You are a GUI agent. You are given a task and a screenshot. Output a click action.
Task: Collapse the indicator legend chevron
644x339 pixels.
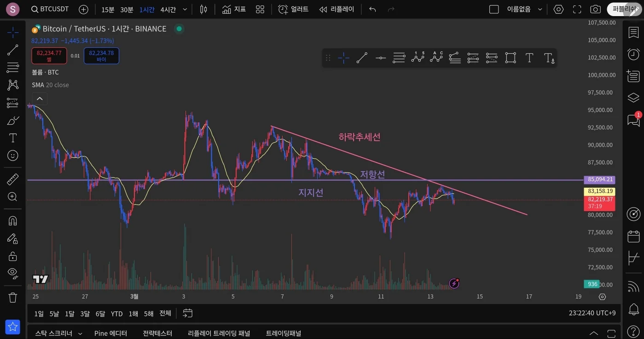[x=40, y=98]
